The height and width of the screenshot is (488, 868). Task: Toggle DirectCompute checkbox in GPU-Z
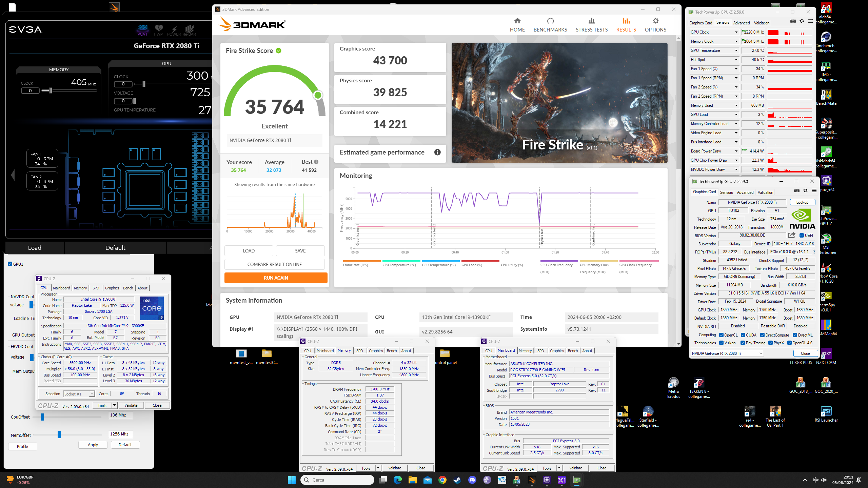coord(762,335)
